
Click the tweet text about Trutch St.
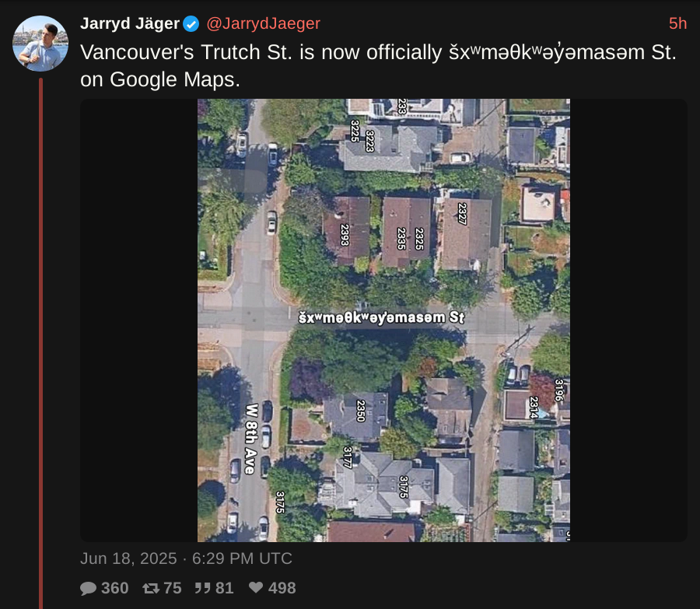pyautogui.click(x=378, y=65)
